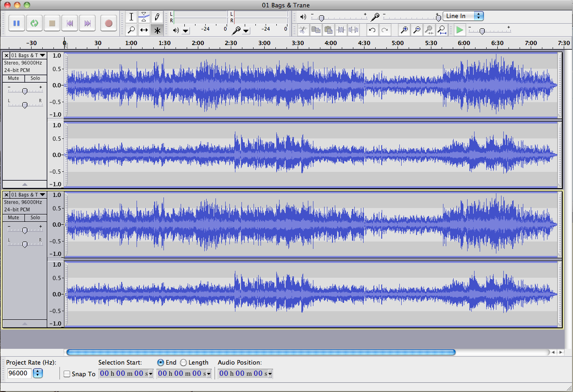Select the Length radio button
573x392 pixels.
click(x=183, y=362)
